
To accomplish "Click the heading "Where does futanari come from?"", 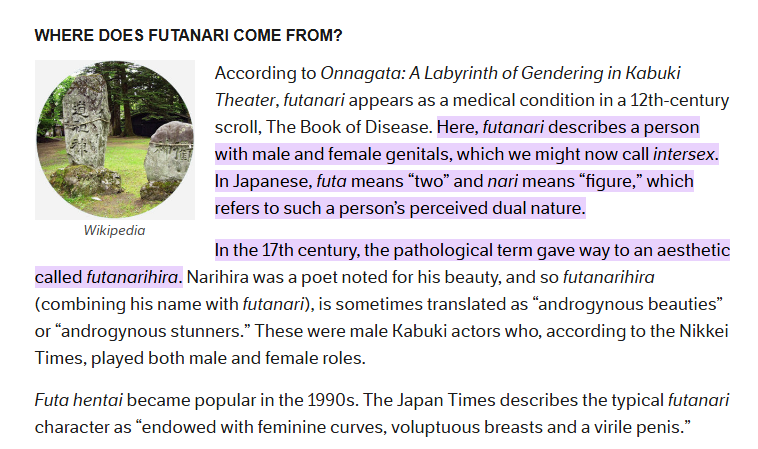I will (x=189, y=35).
